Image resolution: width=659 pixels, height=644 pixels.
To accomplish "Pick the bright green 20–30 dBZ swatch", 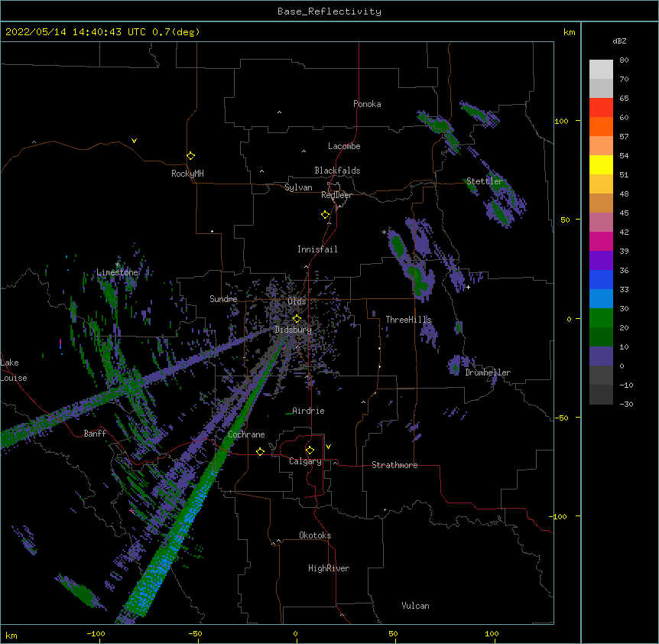I will point(601,318).
